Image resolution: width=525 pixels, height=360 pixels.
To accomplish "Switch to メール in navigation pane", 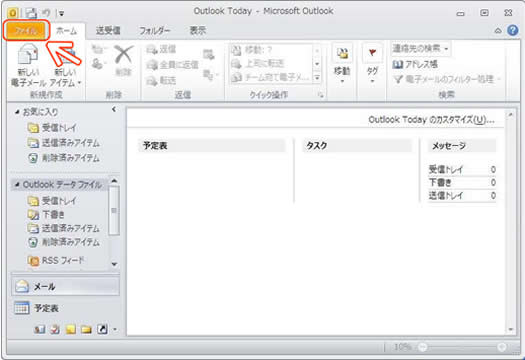I will point(66,287).
